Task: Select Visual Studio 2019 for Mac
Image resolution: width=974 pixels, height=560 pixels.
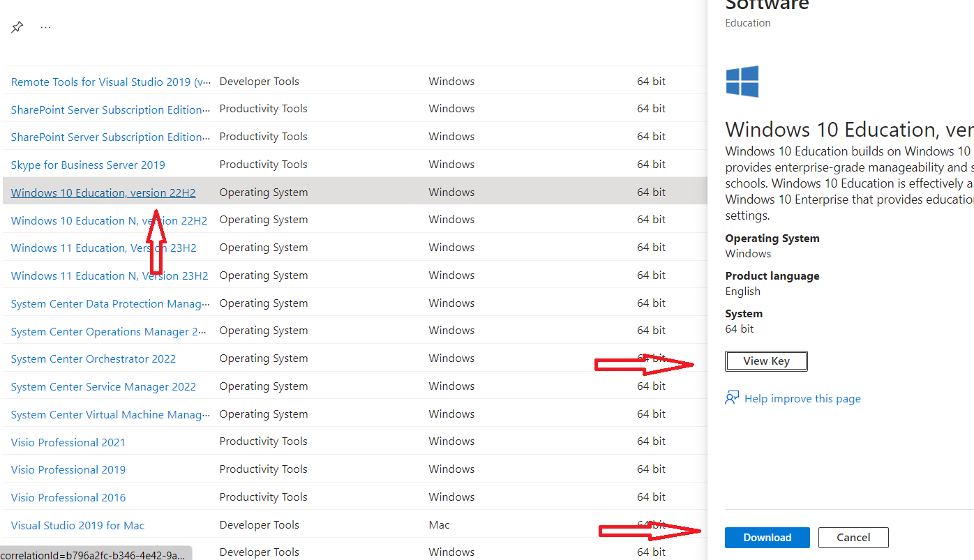Action: click(x=77, y=525)
